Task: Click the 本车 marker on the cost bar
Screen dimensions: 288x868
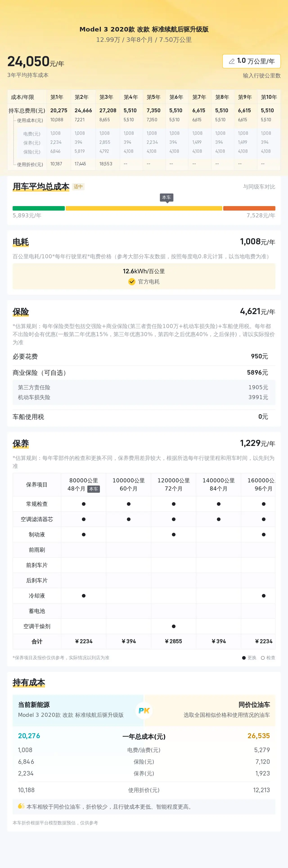Action: [x=166, y=198]
